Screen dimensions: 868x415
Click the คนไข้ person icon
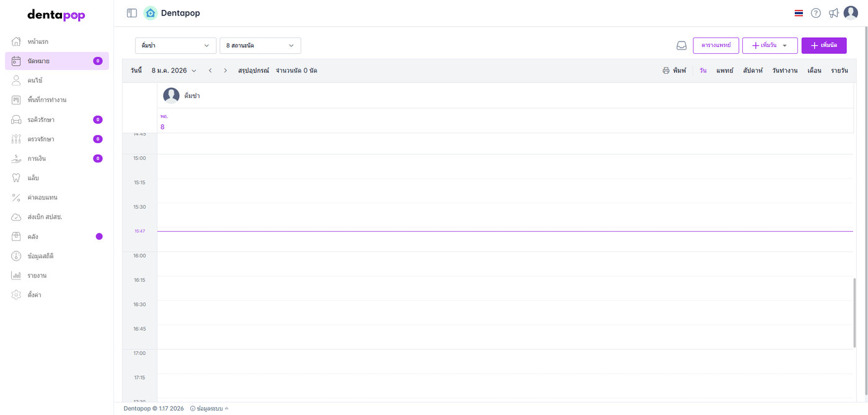pos(16,81)
